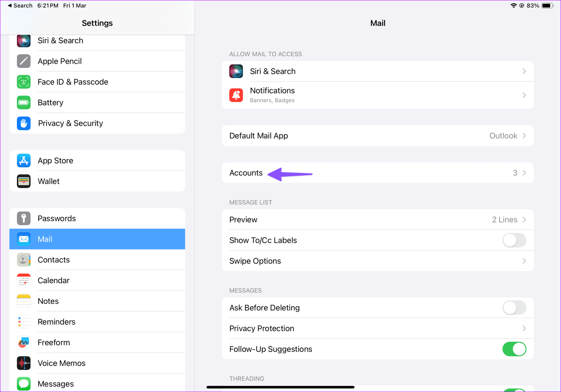Click the Wallet icon in sidebar
Viewport: 561px width, 392px height.
tap(24, 181)
